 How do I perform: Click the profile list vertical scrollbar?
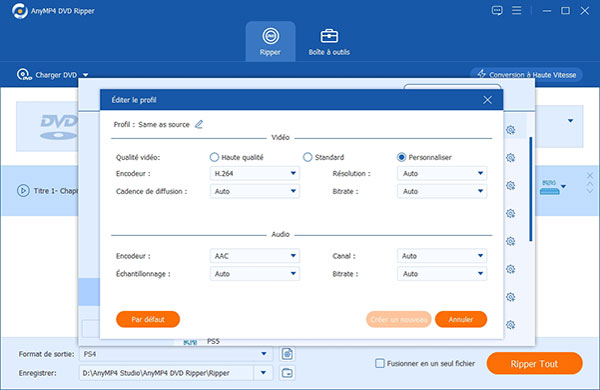coord(531,189)
